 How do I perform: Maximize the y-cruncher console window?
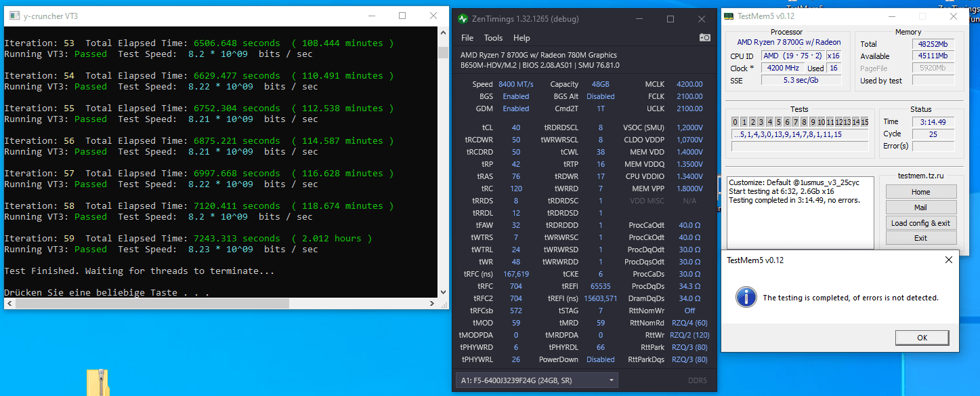click(x=402, y=16)
